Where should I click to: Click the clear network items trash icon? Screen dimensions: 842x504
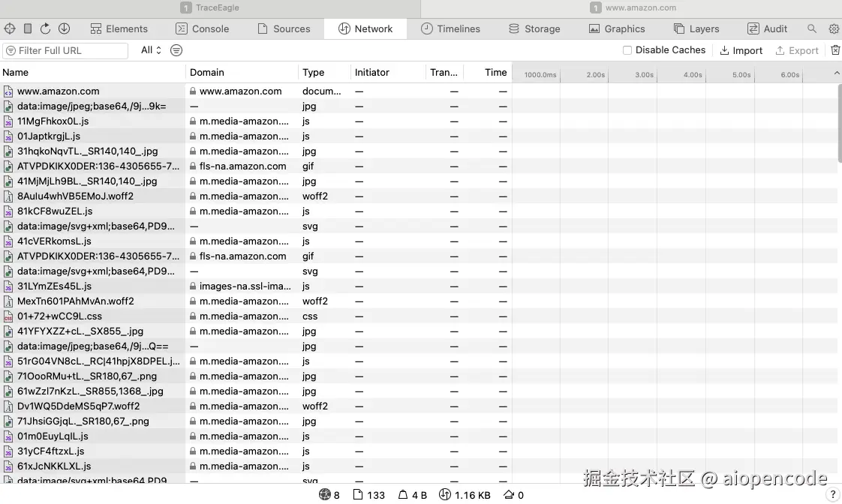click(x=835, y=50)
